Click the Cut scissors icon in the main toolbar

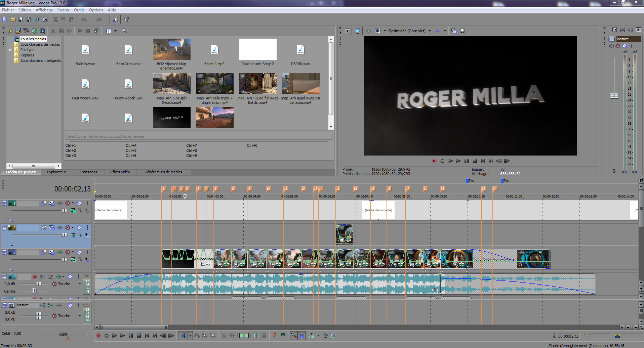(55, 19)
